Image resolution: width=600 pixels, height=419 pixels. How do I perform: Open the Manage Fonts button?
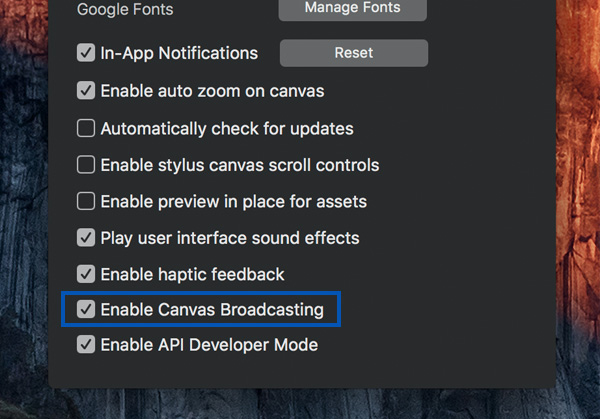click(352, 9)
